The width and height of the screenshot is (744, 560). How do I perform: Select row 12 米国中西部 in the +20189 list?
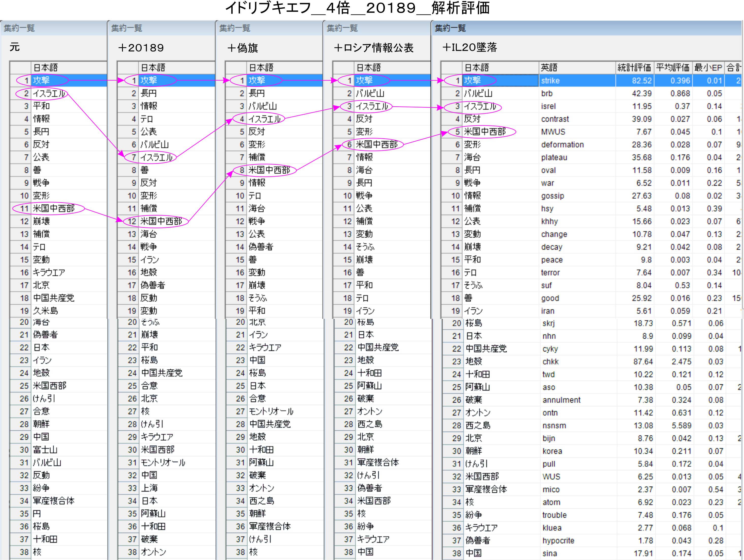pyautogui.click(x=161, y=221)
